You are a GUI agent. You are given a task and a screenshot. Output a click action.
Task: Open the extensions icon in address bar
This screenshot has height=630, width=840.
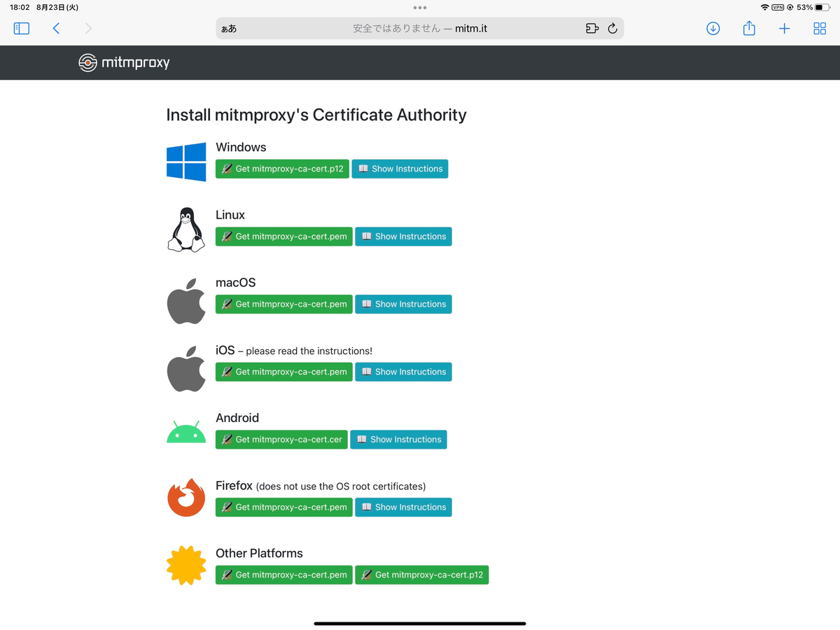pos(592,29)
